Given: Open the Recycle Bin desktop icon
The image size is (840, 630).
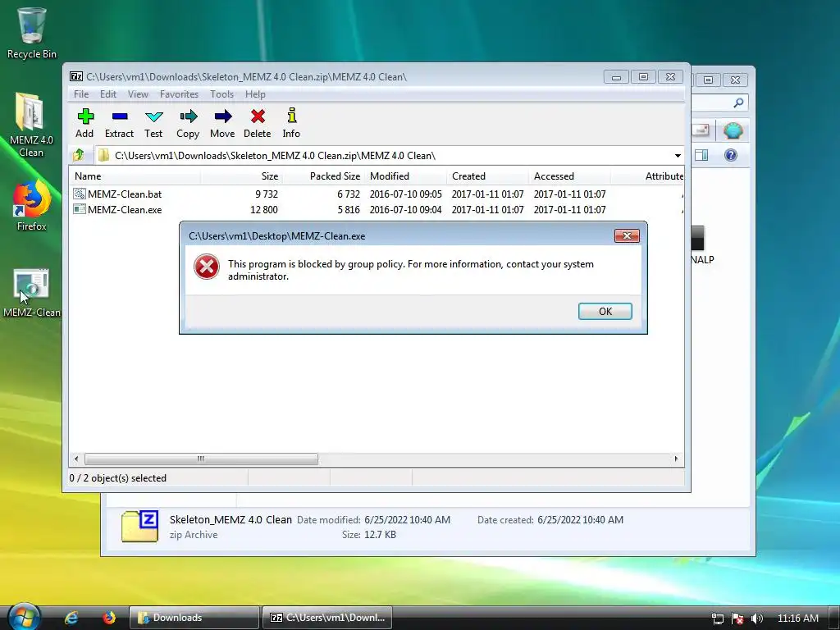Looking at the screenshot, I should click(x=32, y=33).
